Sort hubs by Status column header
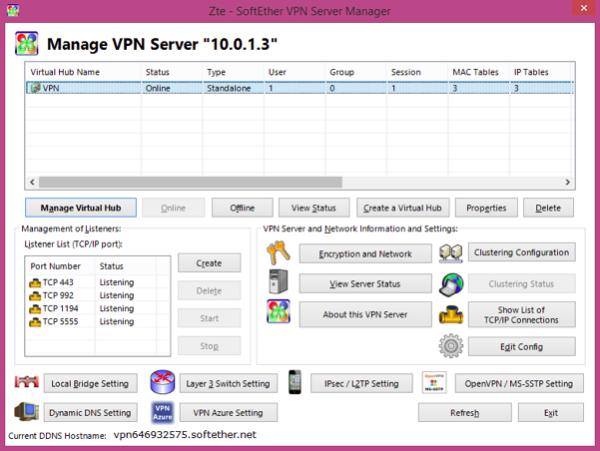The height and width of the screenshot is (451, 600). coord(172,72)
